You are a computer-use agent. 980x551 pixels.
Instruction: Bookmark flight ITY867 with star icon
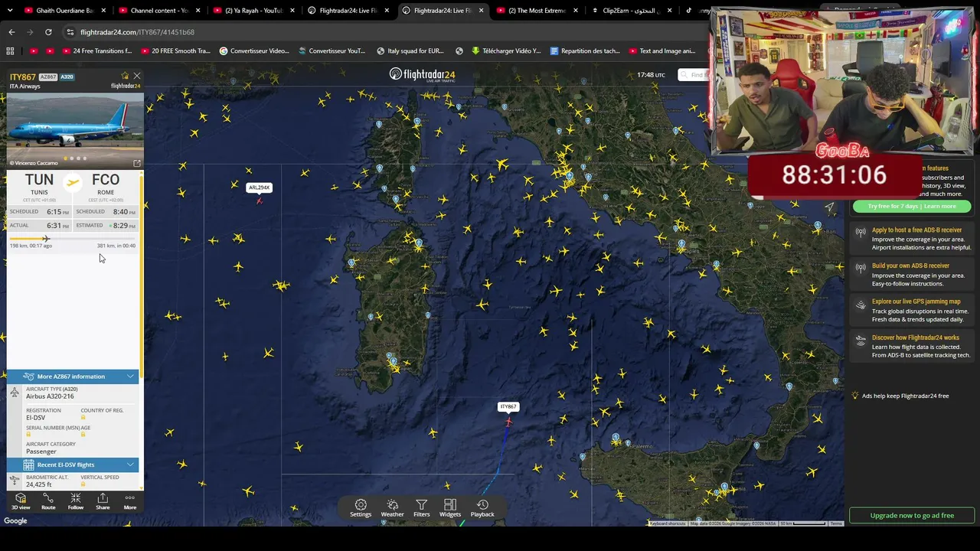[x=125, y=75]
